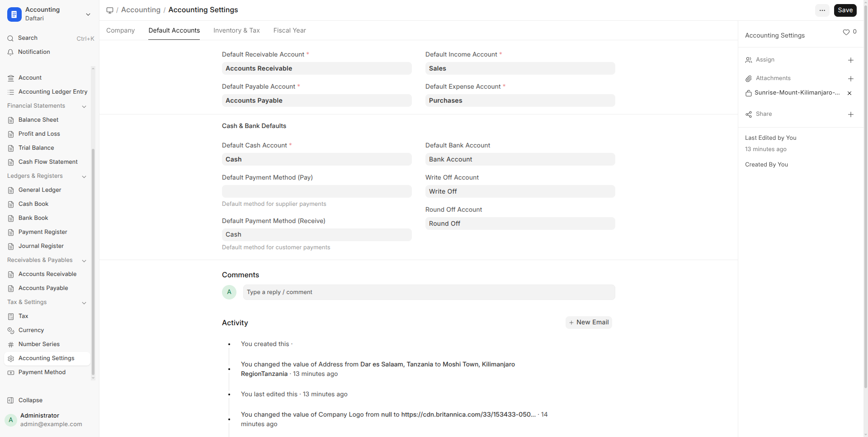Click Default Payment Method (Receive) field
The width and height of the screenshot is (868, 437).
(316, 234)
